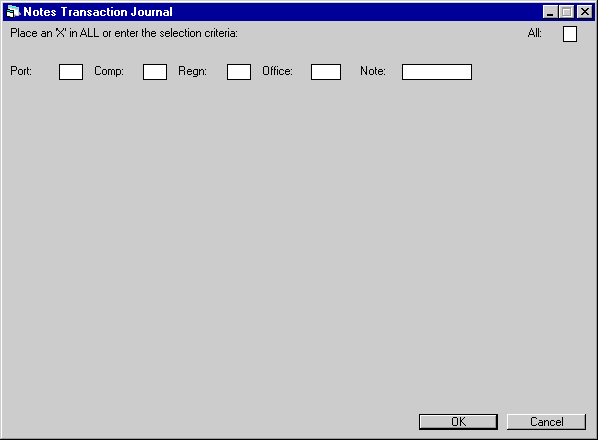Click the Office: label

click(277, 71)
